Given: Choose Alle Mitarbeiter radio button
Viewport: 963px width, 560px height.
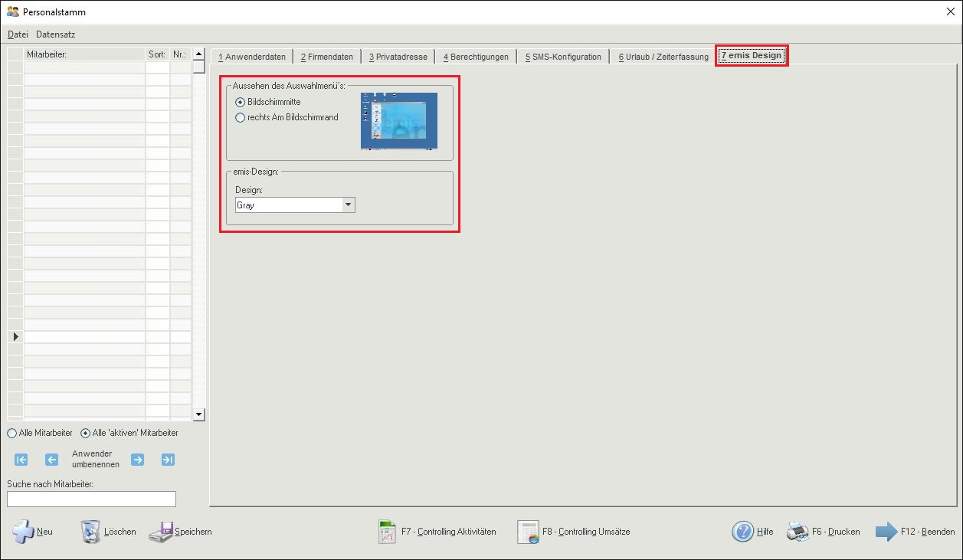Looking at the screenshot, I should (x=11, y=433).
